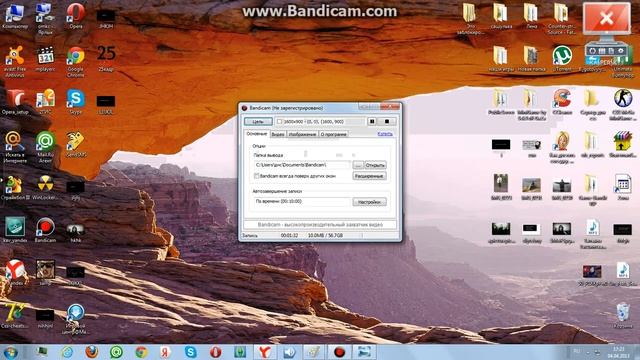Open Opera from the taskbar
The image size is (640, 360).
(x=216, y=352)
